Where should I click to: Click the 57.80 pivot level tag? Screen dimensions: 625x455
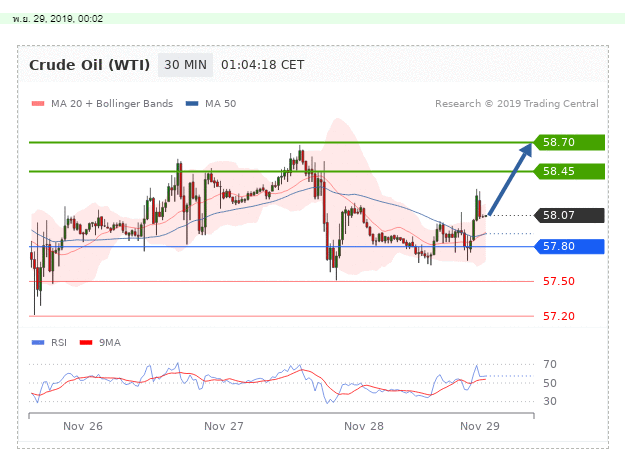569,247
